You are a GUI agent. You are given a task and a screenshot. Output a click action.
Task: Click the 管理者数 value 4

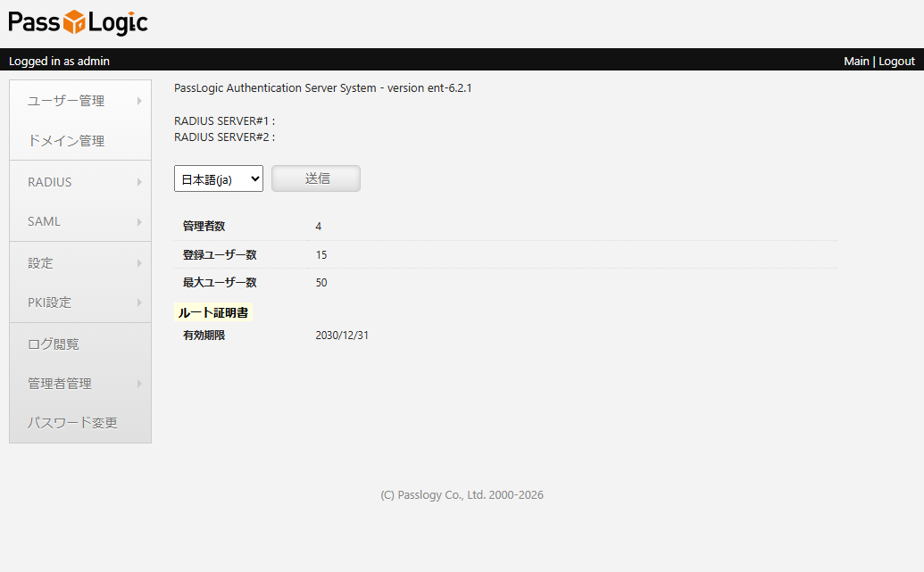(318, 226)
